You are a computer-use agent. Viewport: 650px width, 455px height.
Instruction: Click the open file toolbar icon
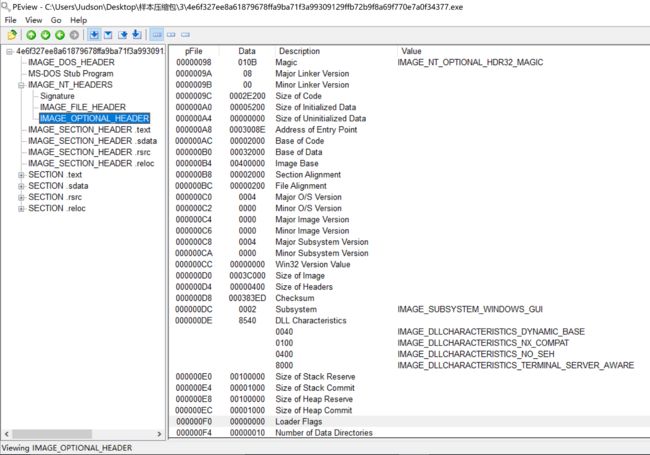12,35
